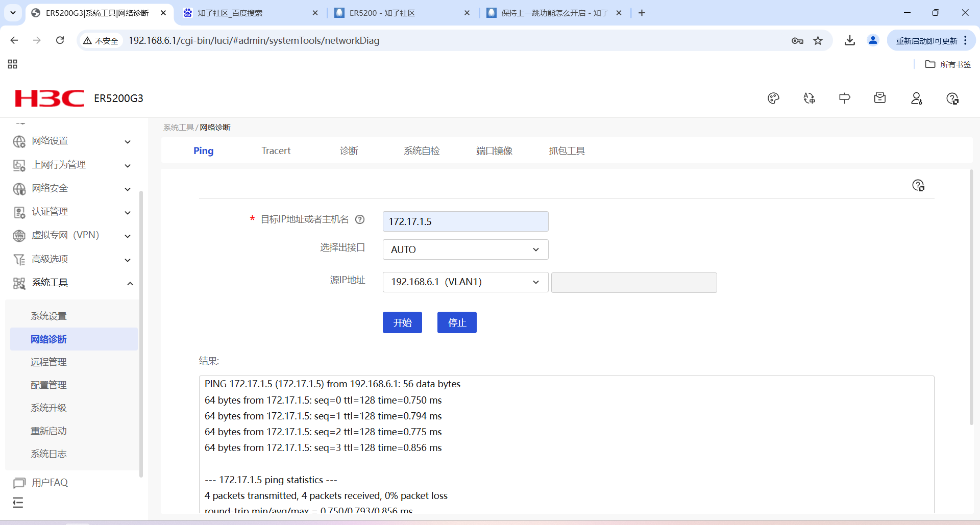Expand the 上网行为管理 menu chevron

click(x=128, y=166)
